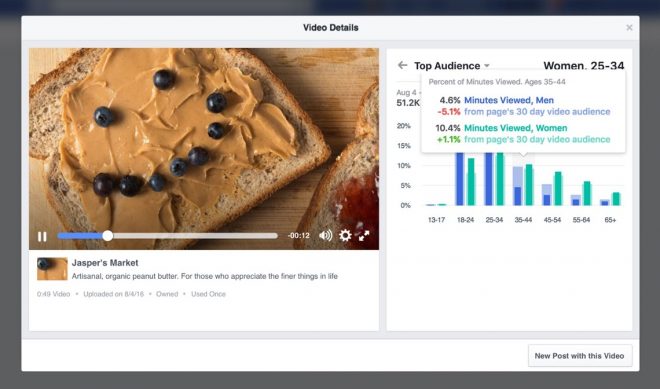Click the video progress slider handle

tap(108, 236)
